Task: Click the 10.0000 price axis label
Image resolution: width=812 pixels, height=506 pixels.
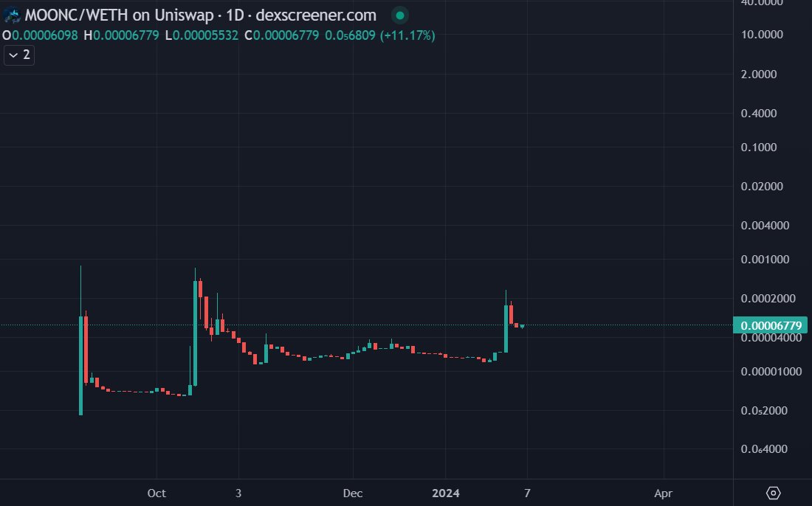Action: (x=762, y=35)
